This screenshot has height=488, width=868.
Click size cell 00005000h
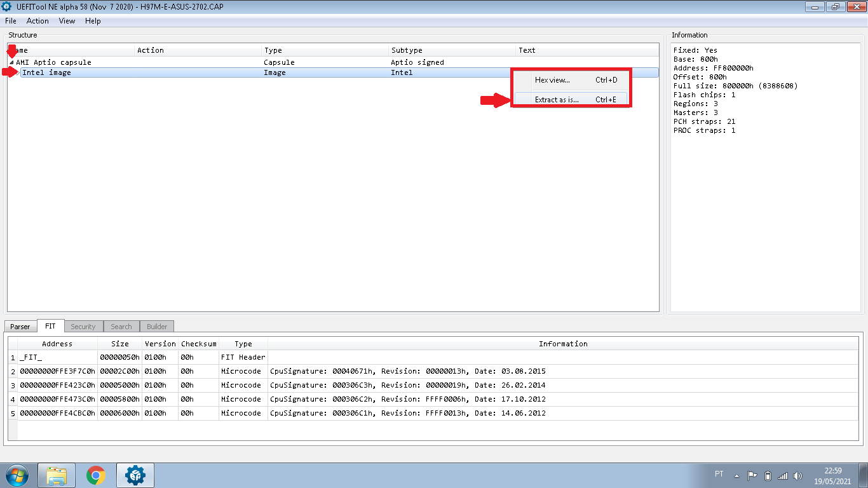(119, 385)
